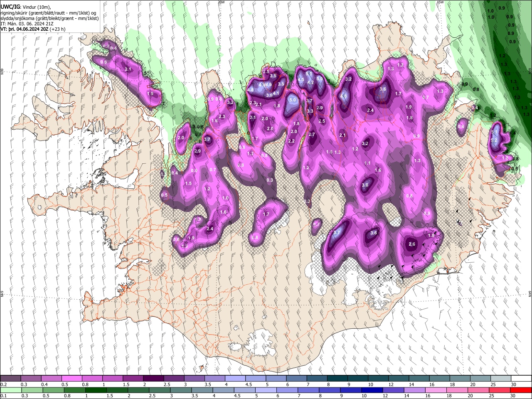Click the '4.8' precipitation value on the map
Viewport: 532px width, 399px height.
pyautogui.click(x=250, y=90)
